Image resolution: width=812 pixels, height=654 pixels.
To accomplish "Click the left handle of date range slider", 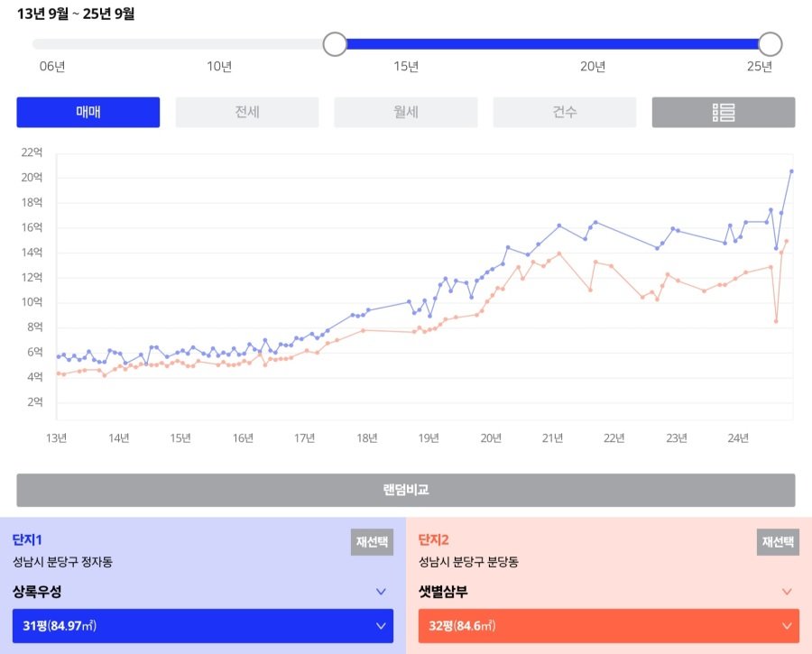I will pos(335,44).
